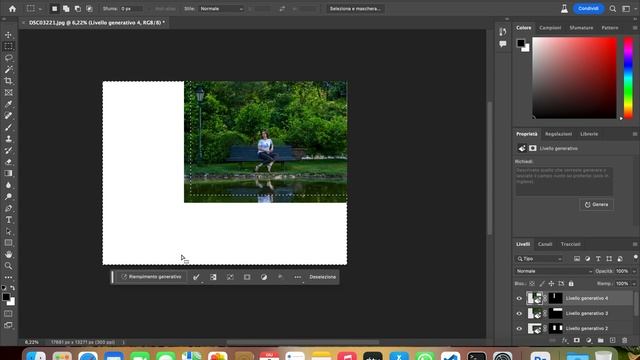The image size is (640, 360).
Task: Select the Gradient tool
Action: (8, 173)
